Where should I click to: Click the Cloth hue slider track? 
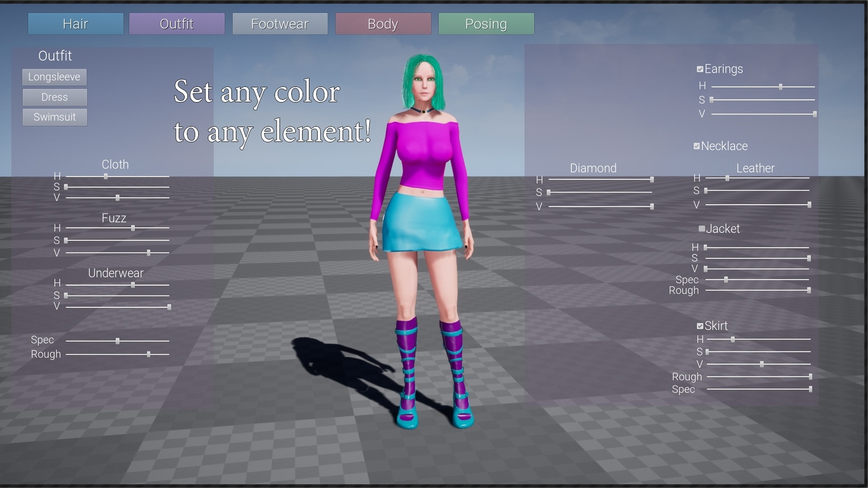(x=118, y=177)
